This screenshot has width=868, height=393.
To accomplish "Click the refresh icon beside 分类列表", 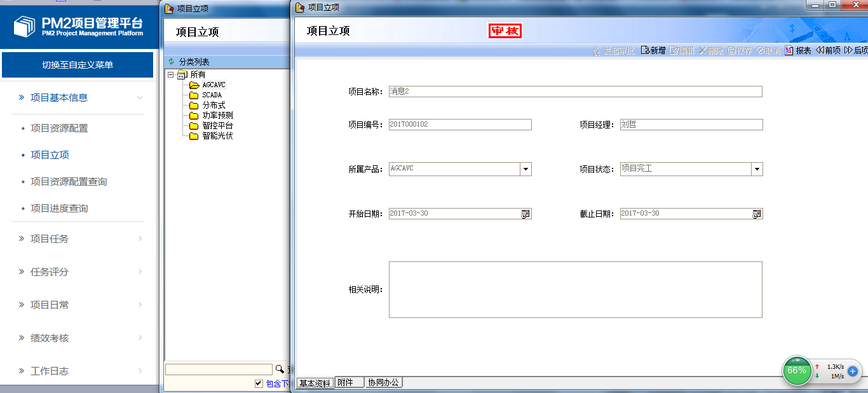I will [x=172, y=62].
